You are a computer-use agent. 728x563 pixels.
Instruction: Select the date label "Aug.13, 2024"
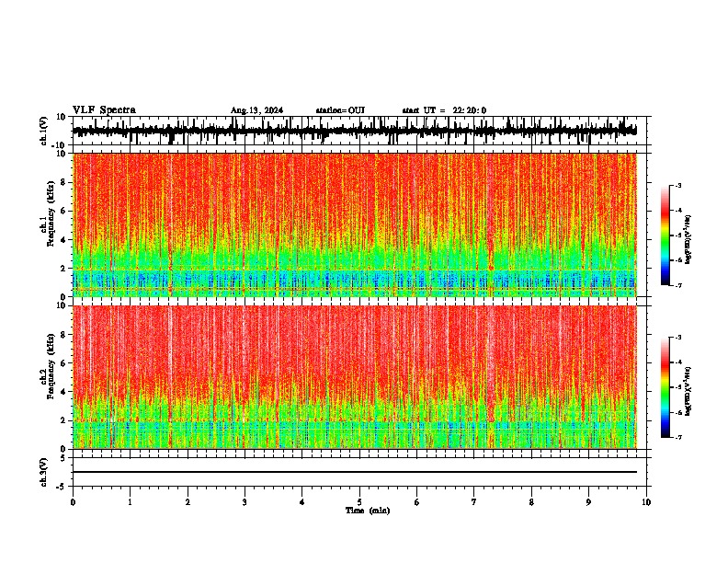pyautogui.click(x=256, y=110)
